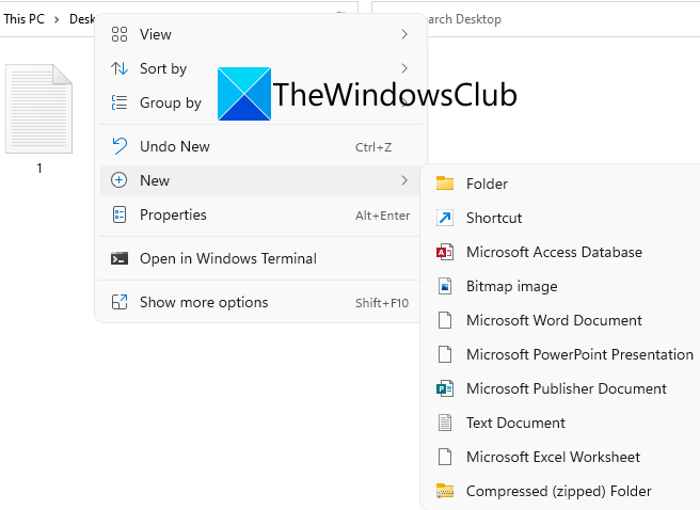Select the file named 1 thumbnail
The width and height of the screenshot is (700, 510).
[39, 109]
